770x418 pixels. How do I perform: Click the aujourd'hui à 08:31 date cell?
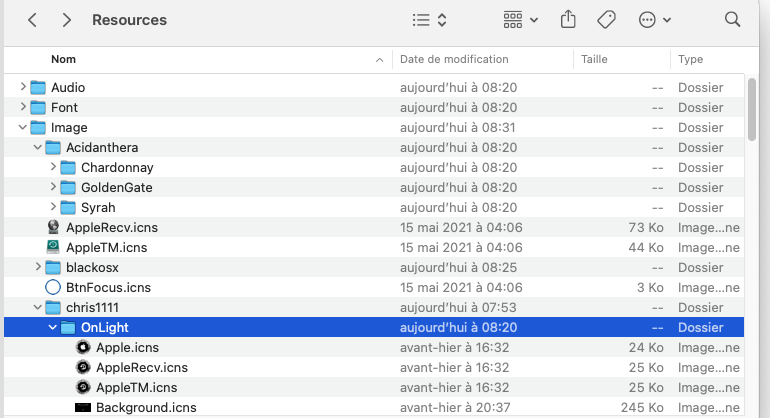click(458, 128)
